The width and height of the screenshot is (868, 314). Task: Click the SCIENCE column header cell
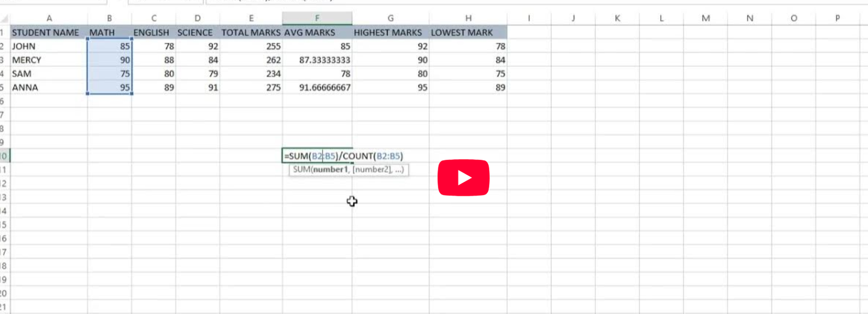click(x=195, y=33)
